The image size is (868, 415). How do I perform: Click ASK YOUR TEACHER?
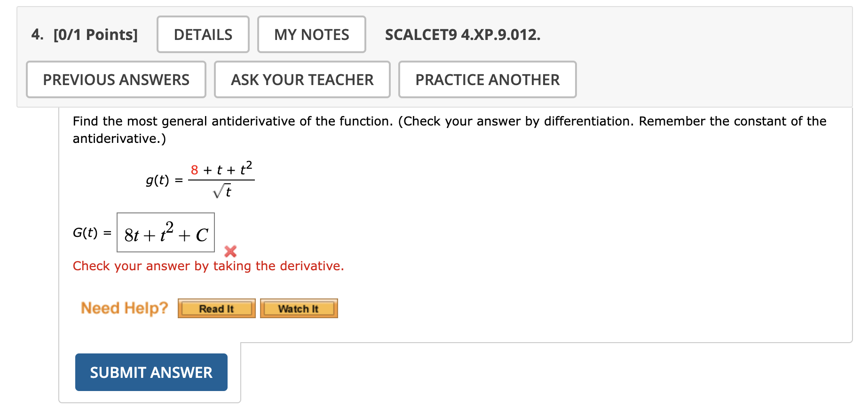[301, 79]
